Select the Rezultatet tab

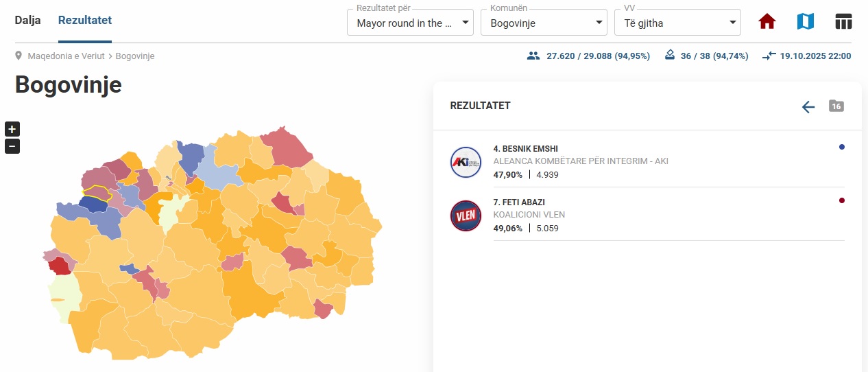85,20
